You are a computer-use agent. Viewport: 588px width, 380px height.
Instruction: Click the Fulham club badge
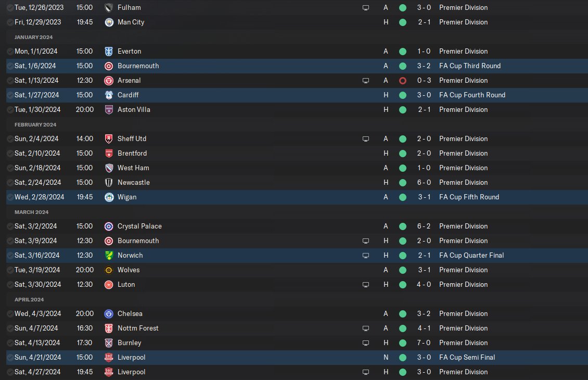pyautogui.click(x=109, y=8)
